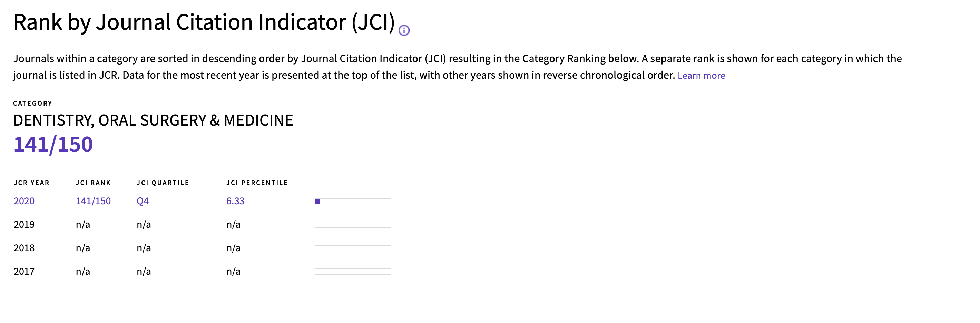Select the 2018 year row

202,248
